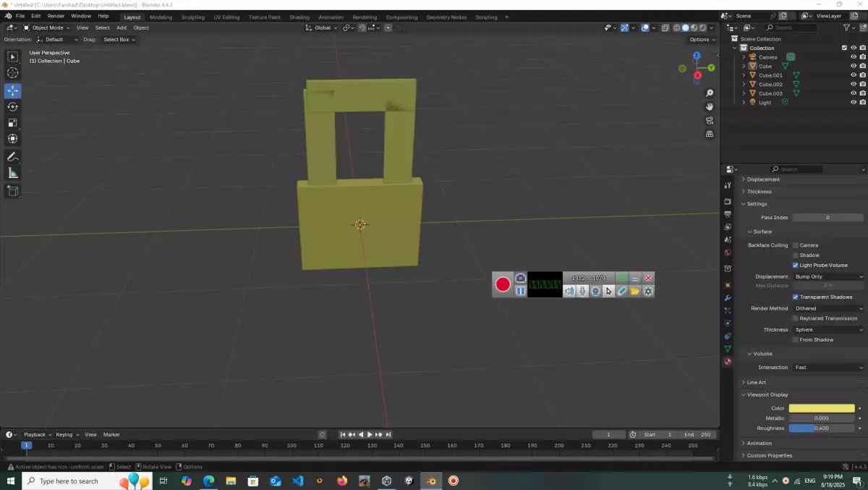Open the timeline Keying popover

click(67, 434)
